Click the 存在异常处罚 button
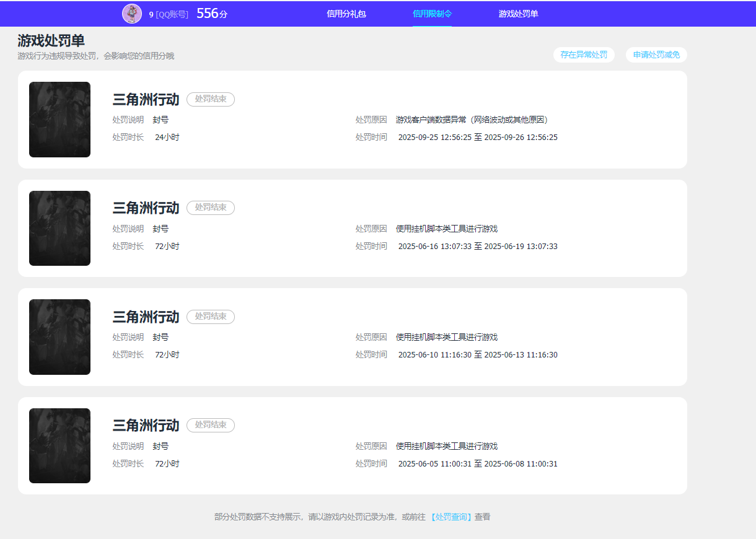Screen dimensions: 756x539 pos(584,55)
